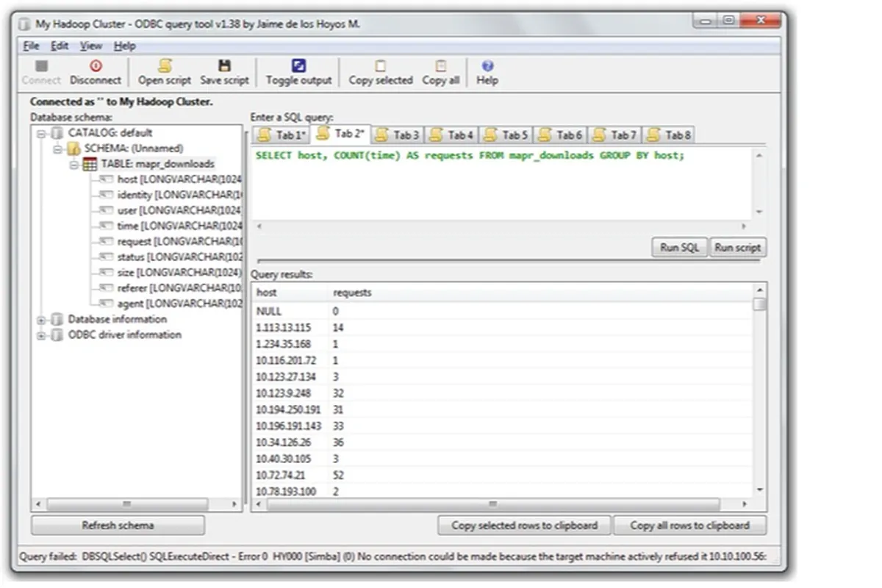Select the identity column tree item
The height and width of the screenshot is (588, 882).
click(x=179, y=196)
